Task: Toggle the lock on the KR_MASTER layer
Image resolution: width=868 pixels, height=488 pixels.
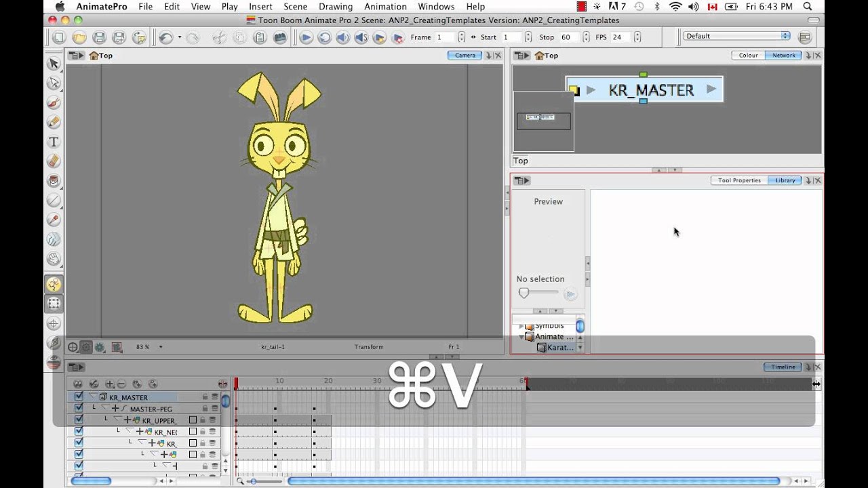Action: click(204, 397)
